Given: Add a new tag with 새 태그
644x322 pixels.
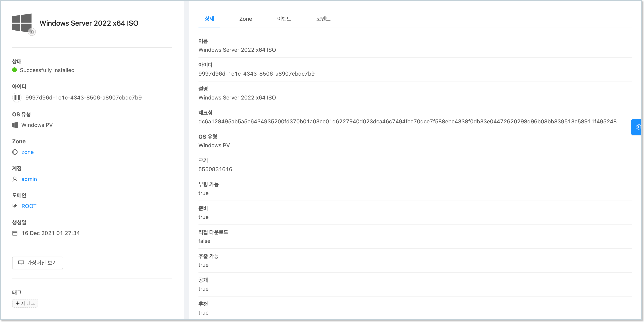Looking at the screenshot, I should pos(25,303).
